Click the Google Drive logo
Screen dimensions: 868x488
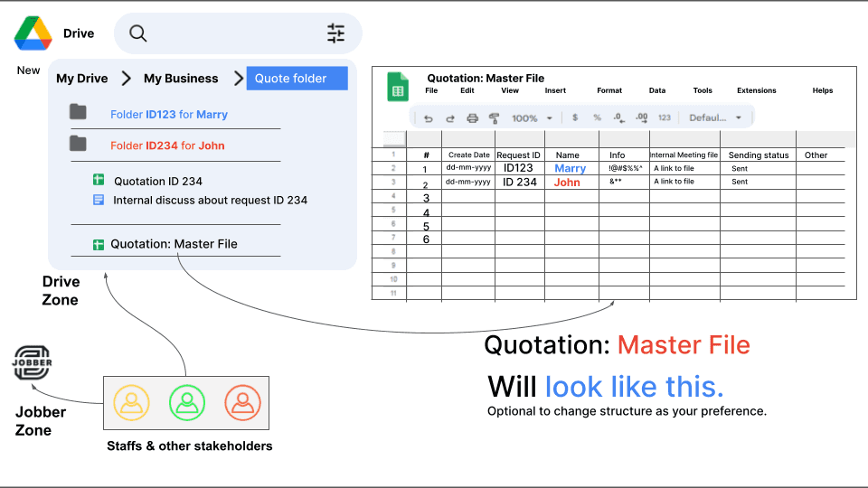(33, 33)
